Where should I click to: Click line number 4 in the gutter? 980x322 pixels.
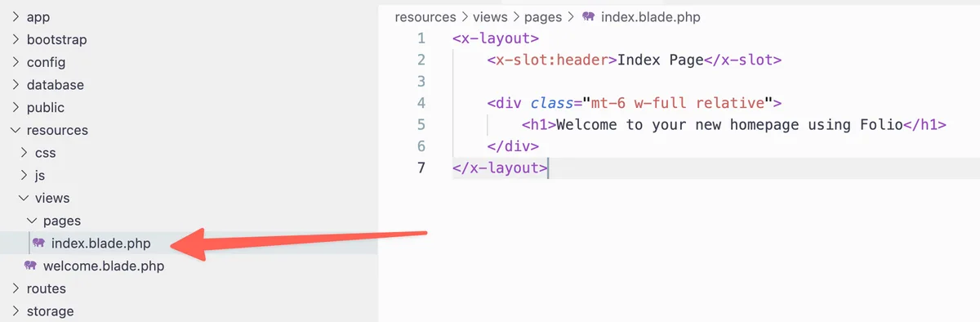pyautogui.click(x=421, y=103)
